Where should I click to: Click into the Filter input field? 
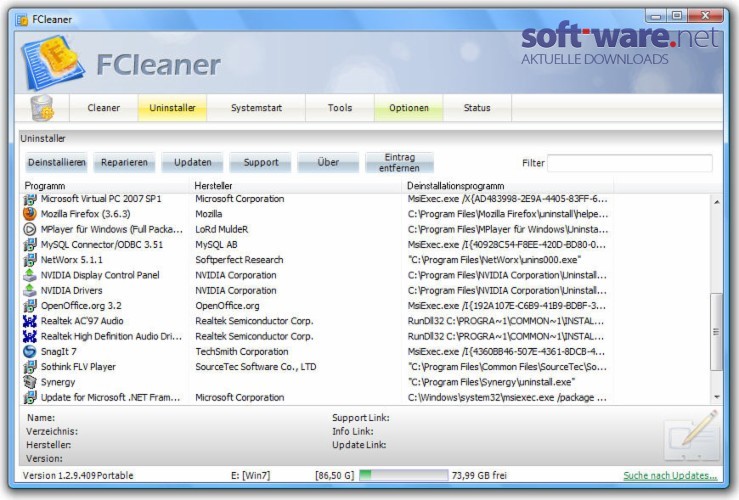click(630, 163)
